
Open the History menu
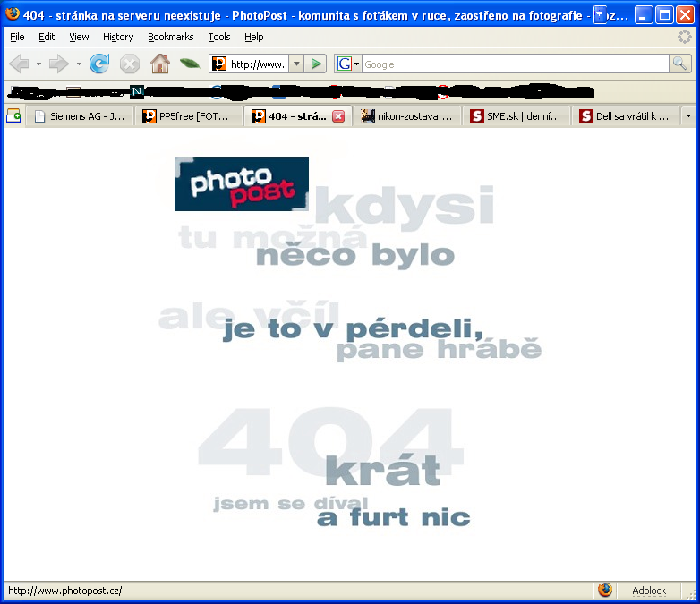(117, 37)
